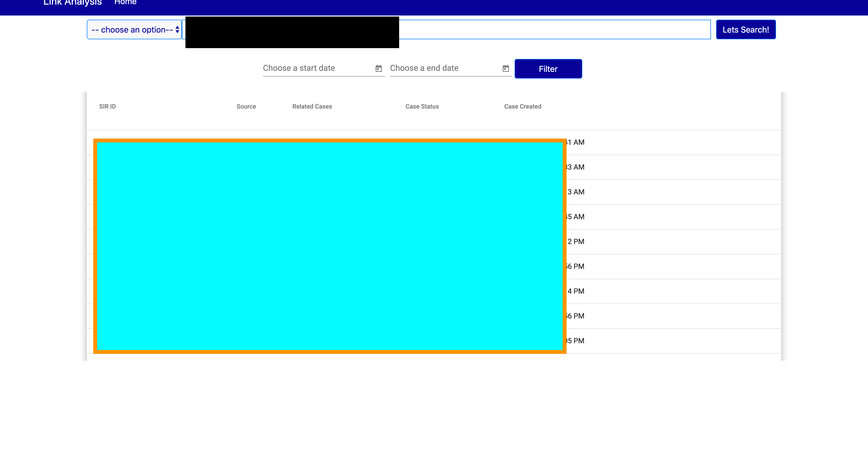Click the cyan highlighted results region
This screenshot has height=472, width=868.
330,246
